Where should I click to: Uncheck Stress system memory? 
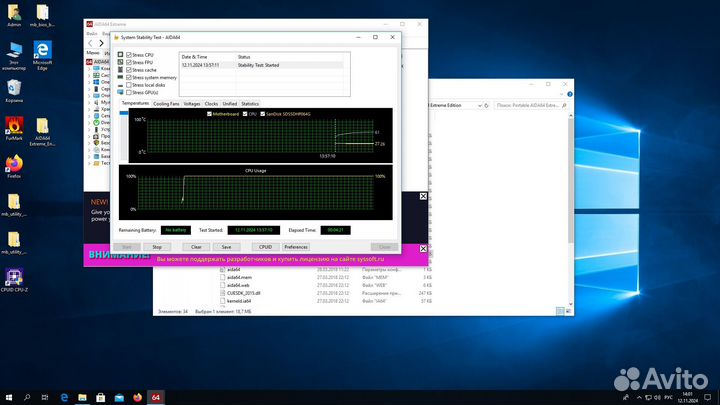pyautogui.click(x=129, y=77)
